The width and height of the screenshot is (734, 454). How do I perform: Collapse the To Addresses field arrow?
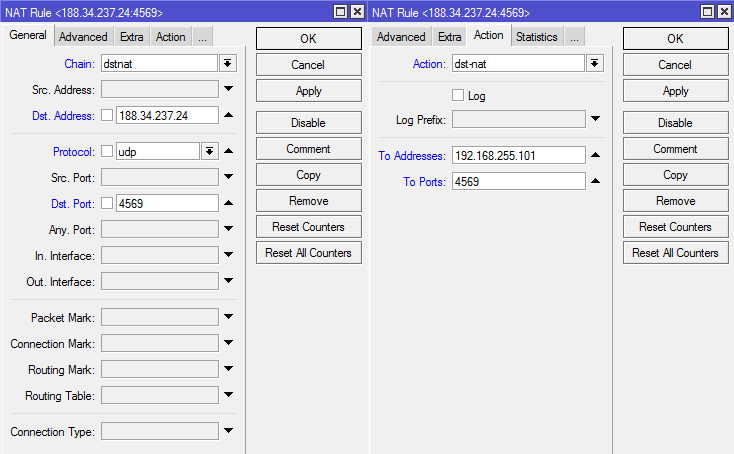coord(595,155)
